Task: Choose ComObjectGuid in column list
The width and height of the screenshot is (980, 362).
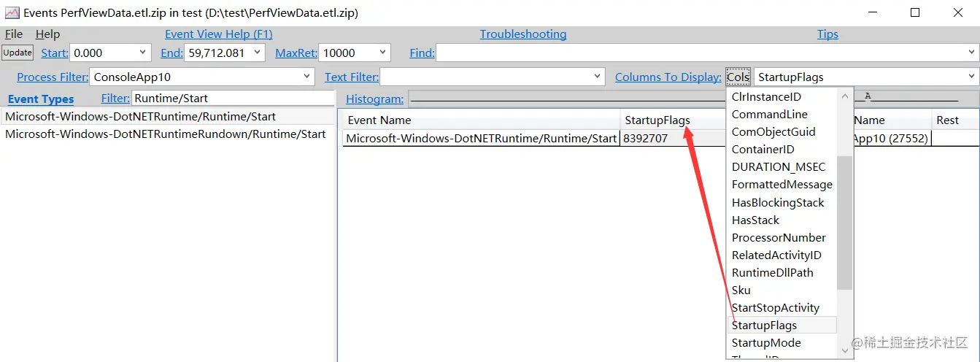Action: 782,132
